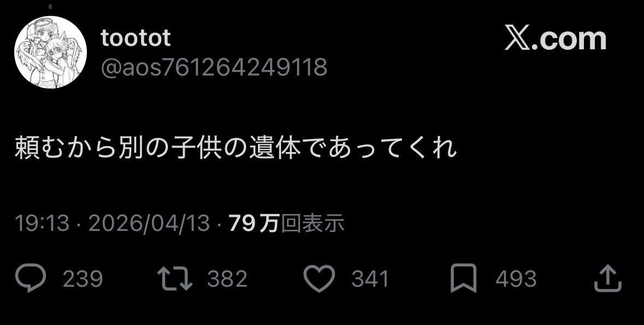Click the small dot above the avatar
Screen dimensions: 644x325
50,7
